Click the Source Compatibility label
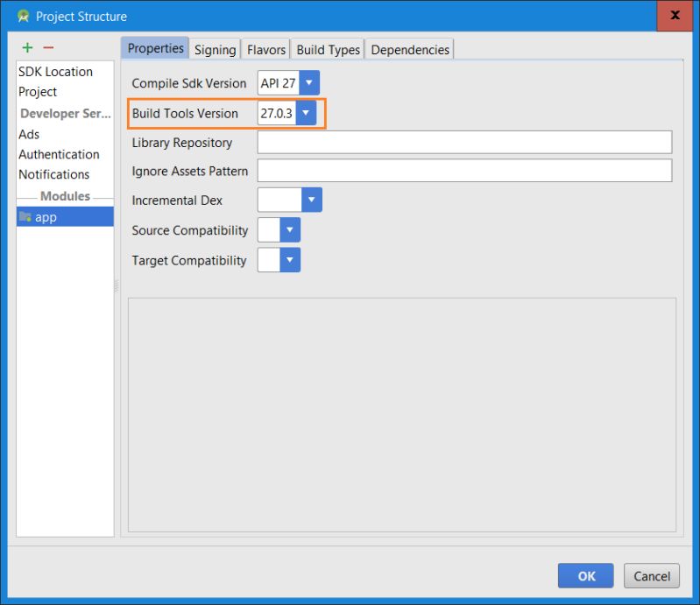Screen dimensions: 700x605 click(x=190, y=230)
